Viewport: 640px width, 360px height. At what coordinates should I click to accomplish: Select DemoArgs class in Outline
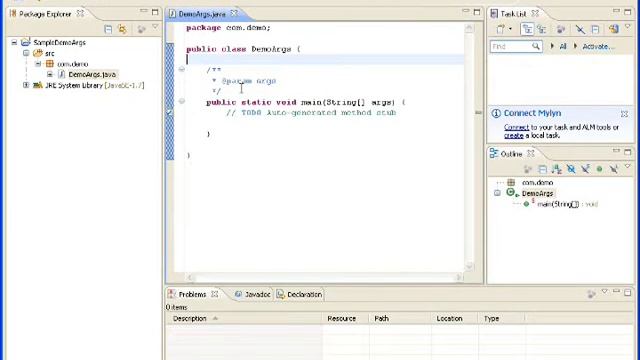pyautogui.click(x=537, y=193)
